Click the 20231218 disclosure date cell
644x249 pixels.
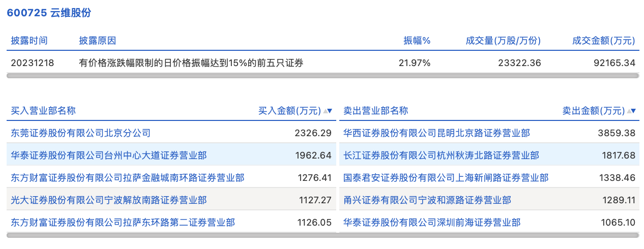pos(33,63)
